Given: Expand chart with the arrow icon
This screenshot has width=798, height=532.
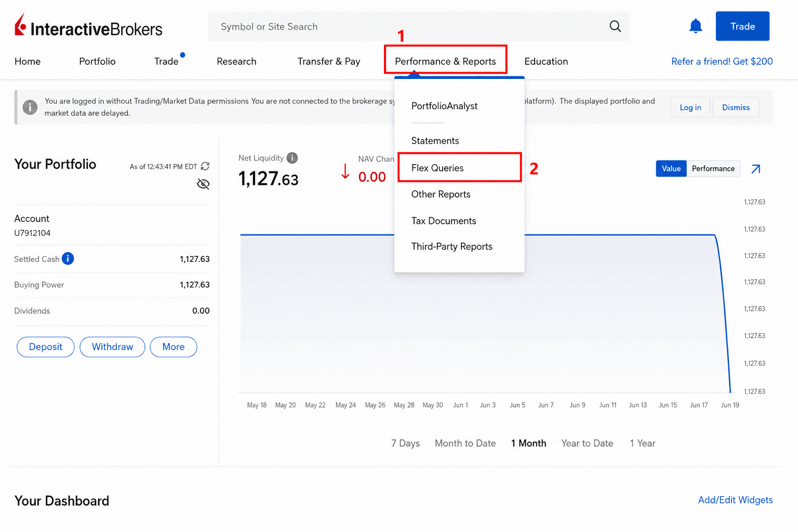Looking at the screenshot, I should pos(756,169).
